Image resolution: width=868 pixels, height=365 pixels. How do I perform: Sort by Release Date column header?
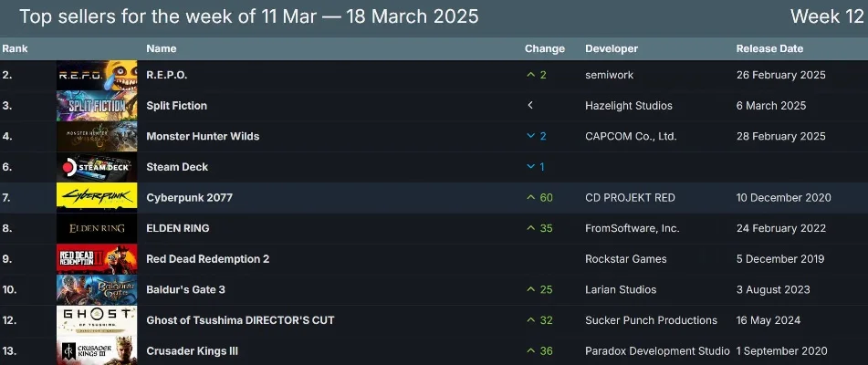769,48
